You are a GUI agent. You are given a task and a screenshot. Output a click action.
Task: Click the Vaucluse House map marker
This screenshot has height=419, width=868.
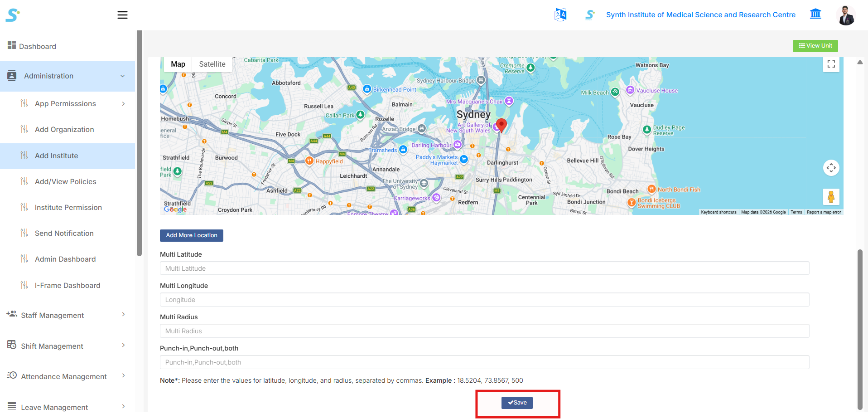[630, 90]
